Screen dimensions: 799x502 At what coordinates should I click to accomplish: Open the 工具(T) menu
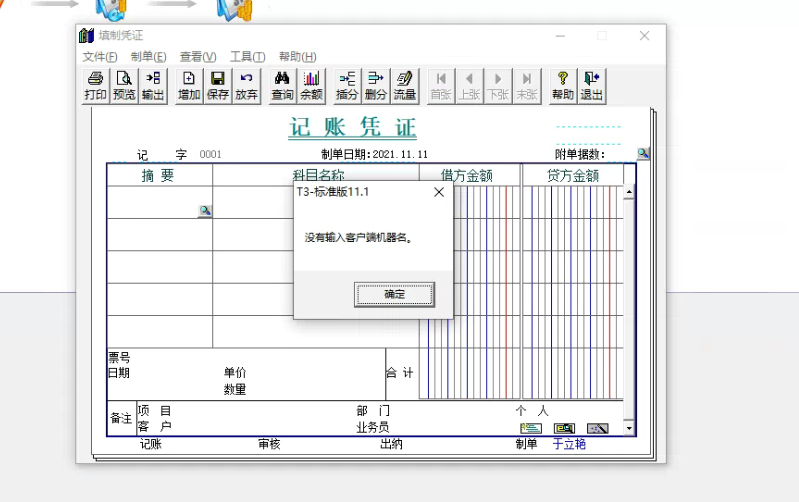tap(247, 57)
